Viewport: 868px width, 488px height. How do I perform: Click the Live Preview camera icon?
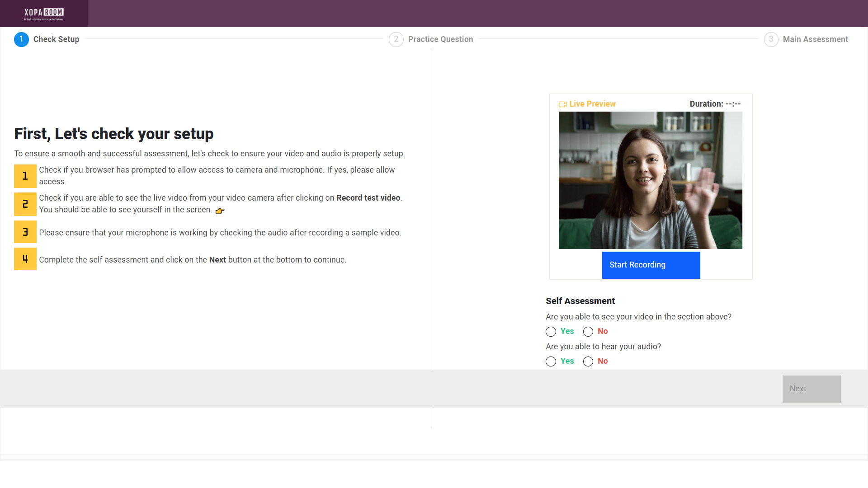[x=562, y=104]
